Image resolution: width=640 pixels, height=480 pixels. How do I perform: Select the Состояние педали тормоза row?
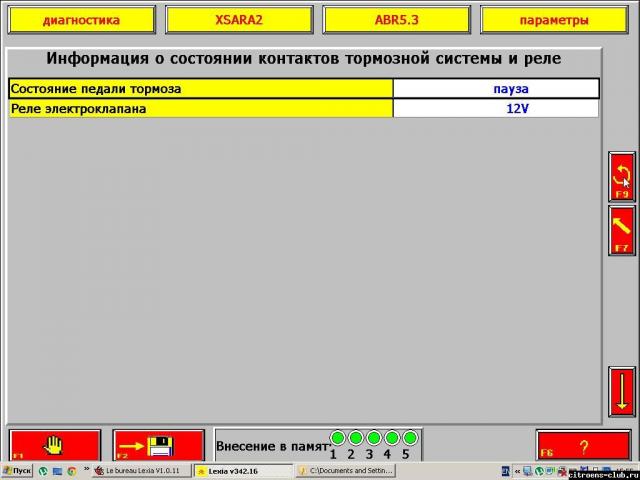tap(200, 89)
